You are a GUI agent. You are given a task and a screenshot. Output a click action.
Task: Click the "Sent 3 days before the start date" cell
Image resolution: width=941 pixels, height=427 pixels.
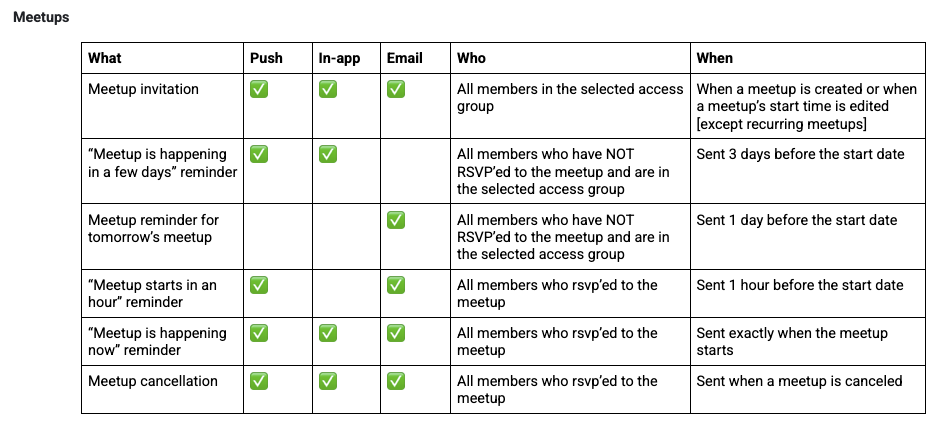coord(800,154)
